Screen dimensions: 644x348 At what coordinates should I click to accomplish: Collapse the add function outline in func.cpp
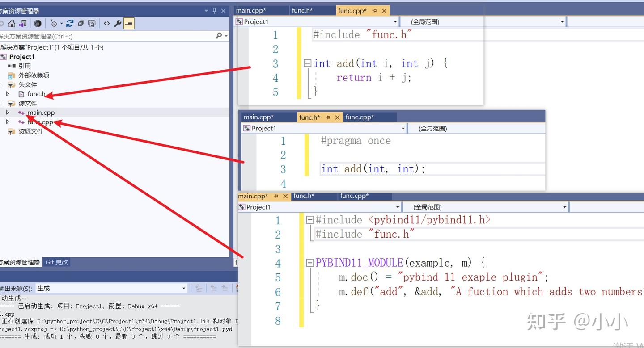click(307, 63)
